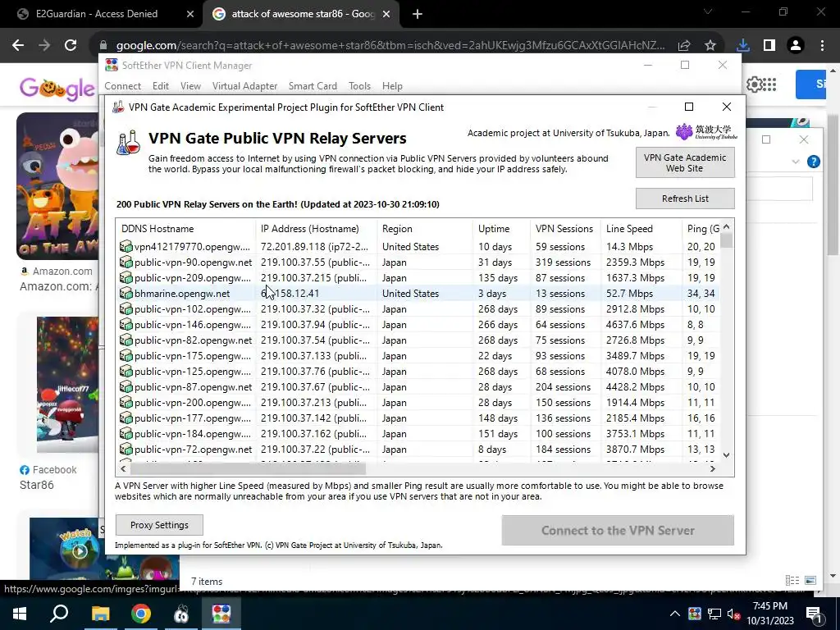Click the server icon next to public-vpn-72.opengw.net
Image resolution: width=840 pixels, height=630 pixels.
126,449
